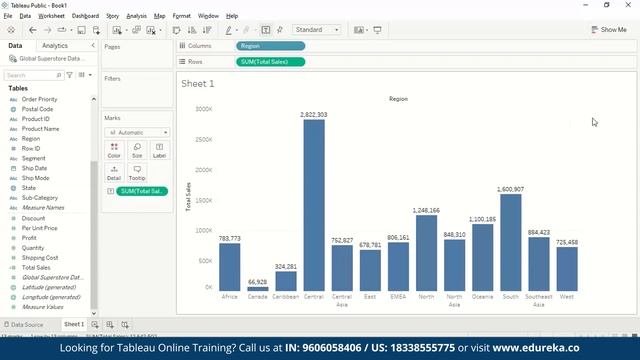This screenshot has width=640, height=360.
Task: Duplicate the sheet via toolbar icon
Action: [136, 30]
